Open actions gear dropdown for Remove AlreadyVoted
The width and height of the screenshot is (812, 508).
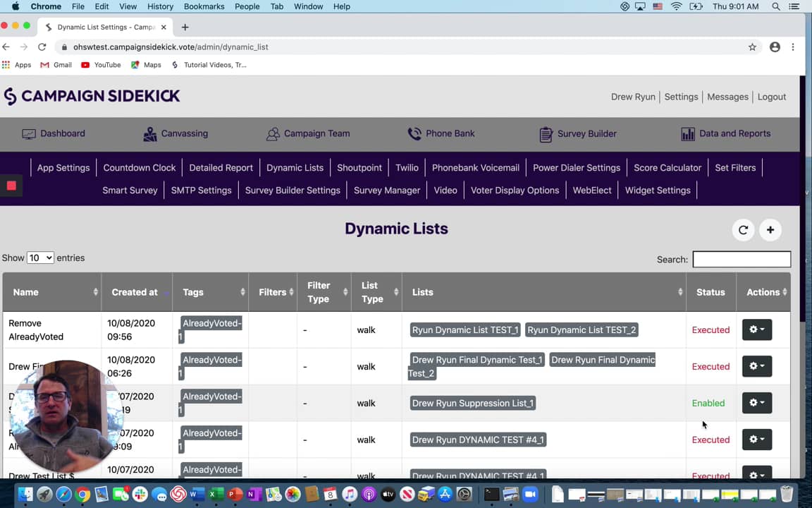(x=756, y=329)
